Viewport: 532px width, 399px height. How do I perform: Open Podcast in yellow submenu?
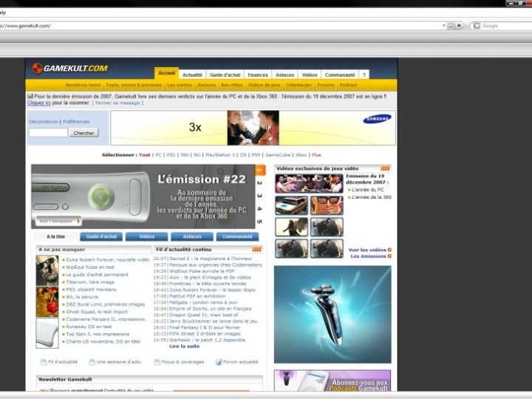(x=348, y=85)
